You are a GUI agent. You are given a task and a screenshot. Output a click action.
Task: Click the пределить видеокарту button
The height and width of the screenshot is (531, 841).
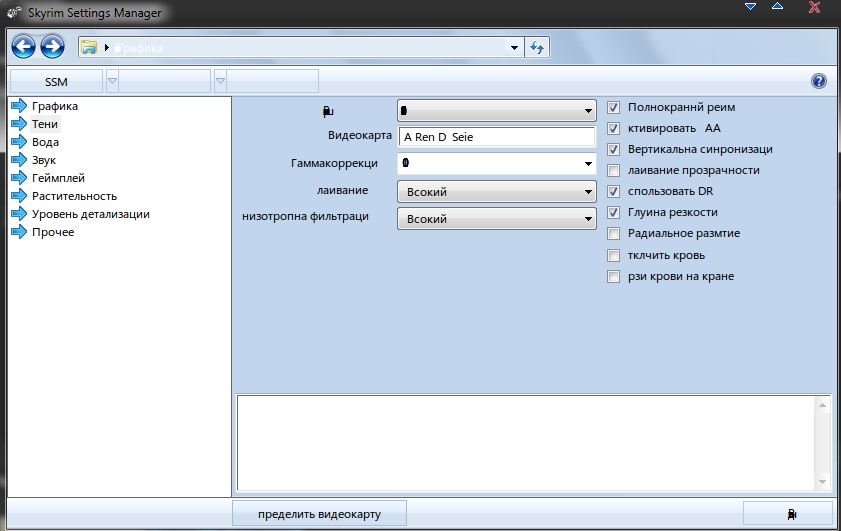point(319,514)
